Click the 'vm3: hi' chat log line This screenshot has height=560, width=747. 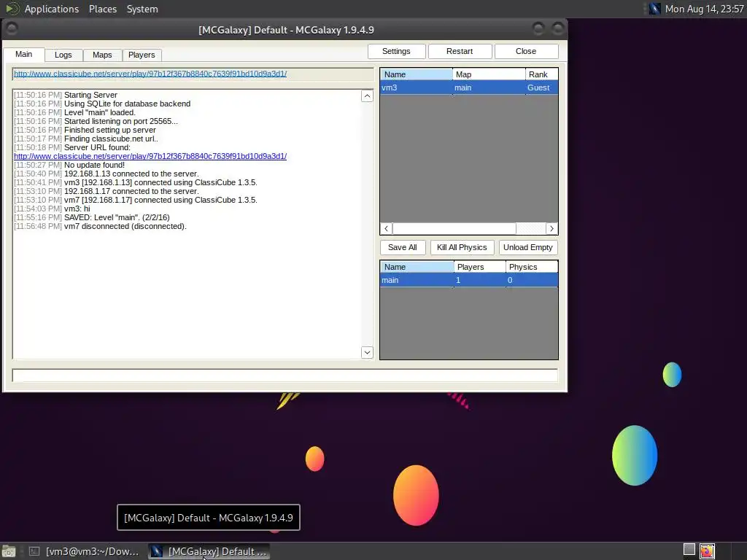click(x=52, y=209)
